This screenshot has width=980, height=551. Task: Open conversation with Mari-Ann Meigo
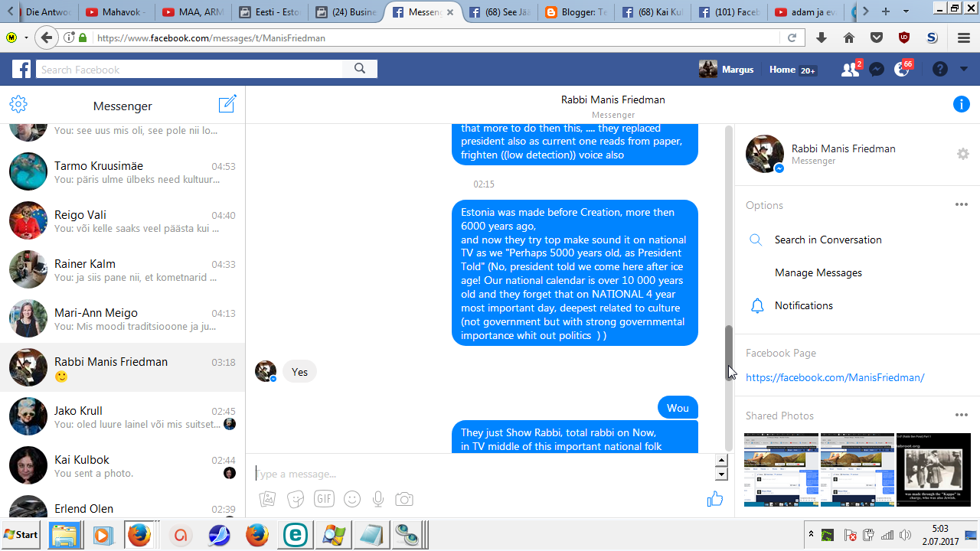pos(122,318)
